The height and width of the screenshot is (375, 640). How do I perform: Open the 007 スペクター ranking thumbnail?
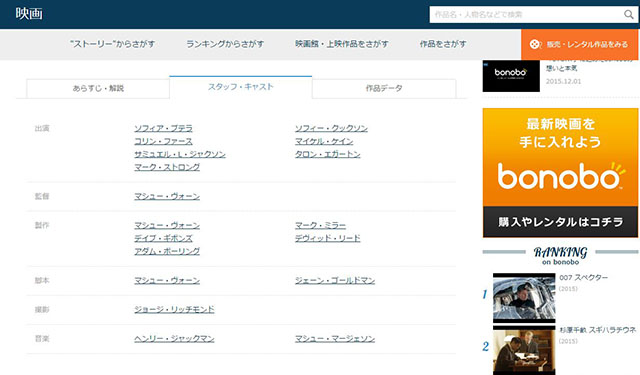click(524, 298)
